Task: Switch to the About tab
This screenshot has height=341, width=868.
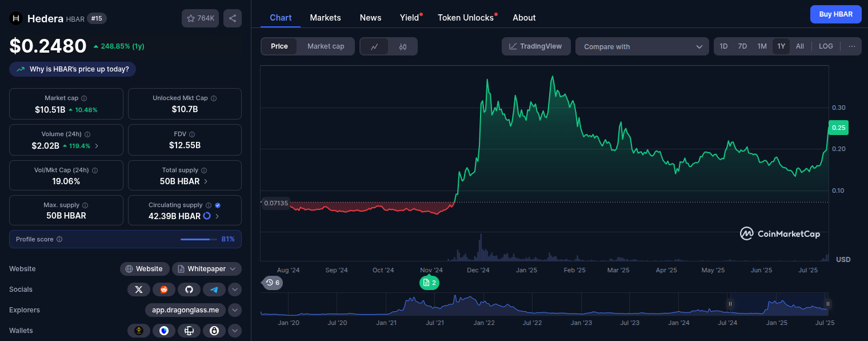Action: point(524,18)
